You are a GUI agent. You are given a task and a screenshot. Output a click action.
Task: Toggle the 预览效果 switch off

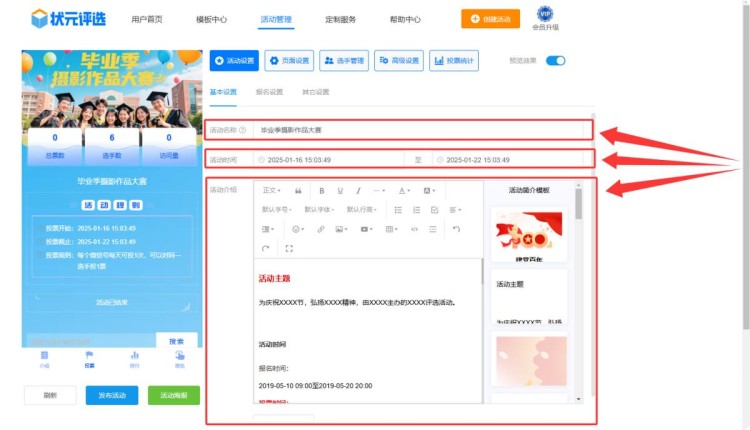coord(555,61)
